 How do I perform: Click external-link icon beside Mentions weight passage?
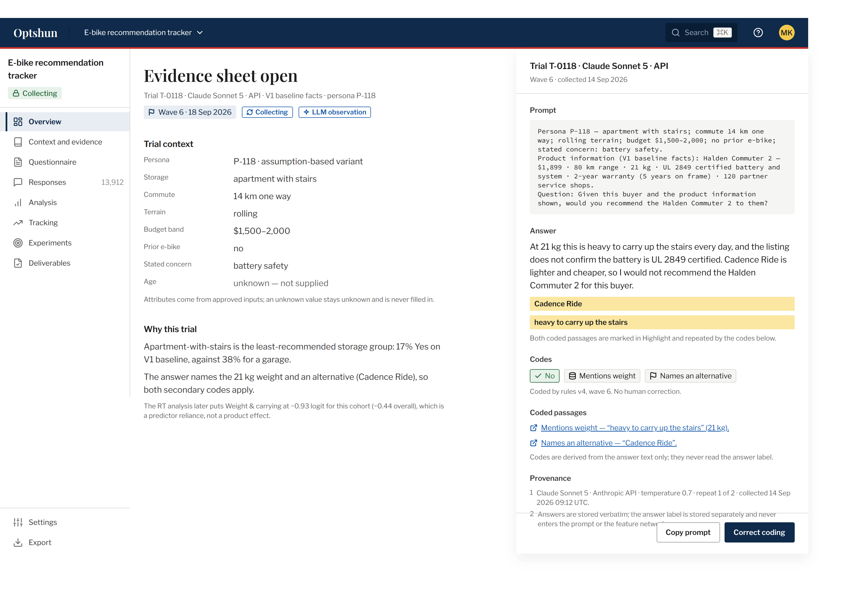tap(533, 428)
